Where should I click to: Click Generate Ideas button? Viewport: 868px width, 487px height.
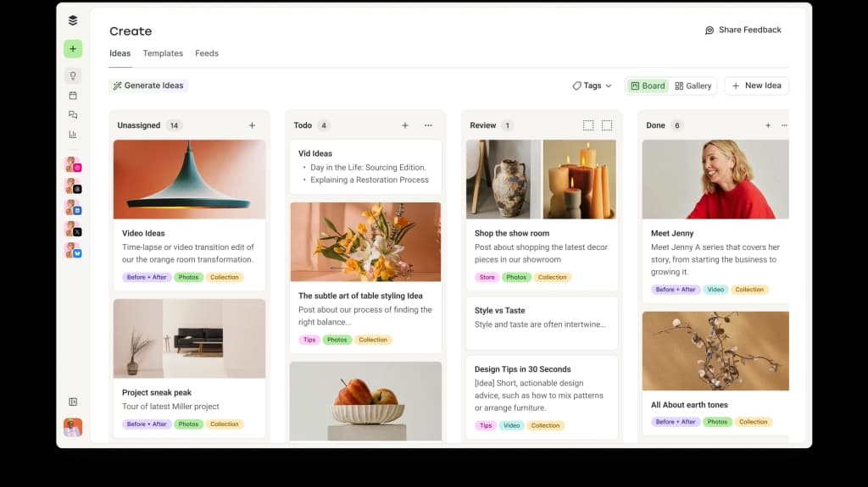(148, 86)
